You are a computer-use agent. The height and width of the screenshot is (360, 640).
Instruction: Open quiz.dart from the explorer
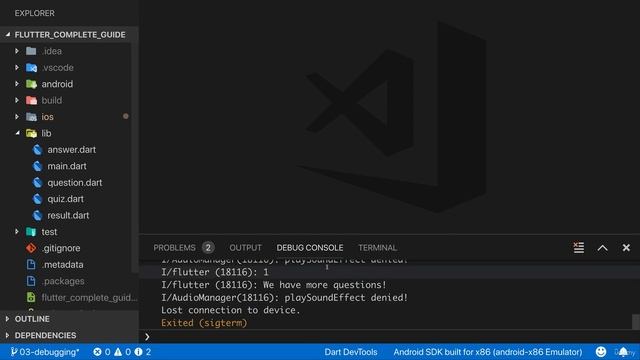[65, 199]
